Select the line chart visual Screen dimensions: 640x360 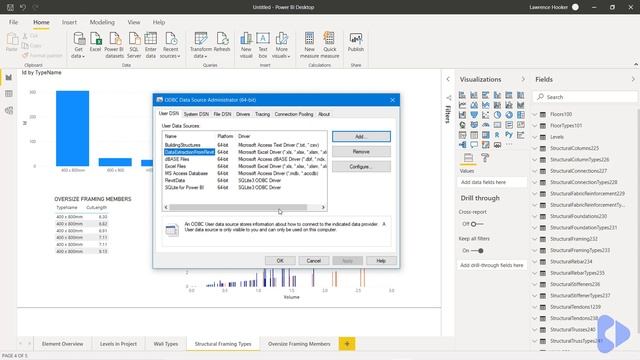[462, 105]
